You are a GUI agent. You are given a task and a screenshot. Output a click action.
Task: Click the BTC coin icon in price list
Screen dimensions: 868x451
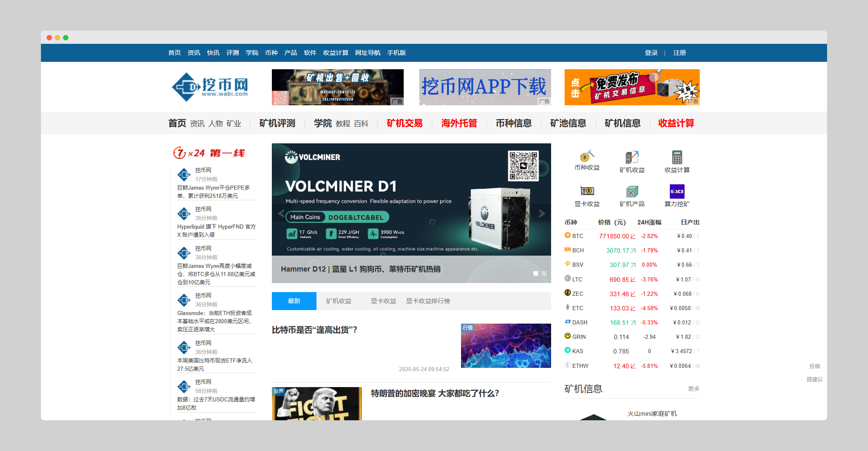click(567, 236)
